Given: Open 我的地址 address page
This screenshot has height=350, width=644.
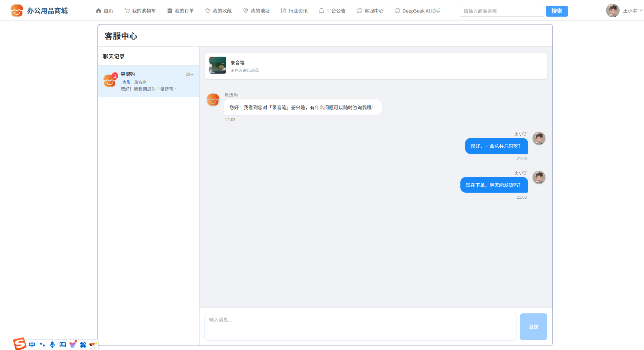Looking at the screenshot, I should 256,11.
